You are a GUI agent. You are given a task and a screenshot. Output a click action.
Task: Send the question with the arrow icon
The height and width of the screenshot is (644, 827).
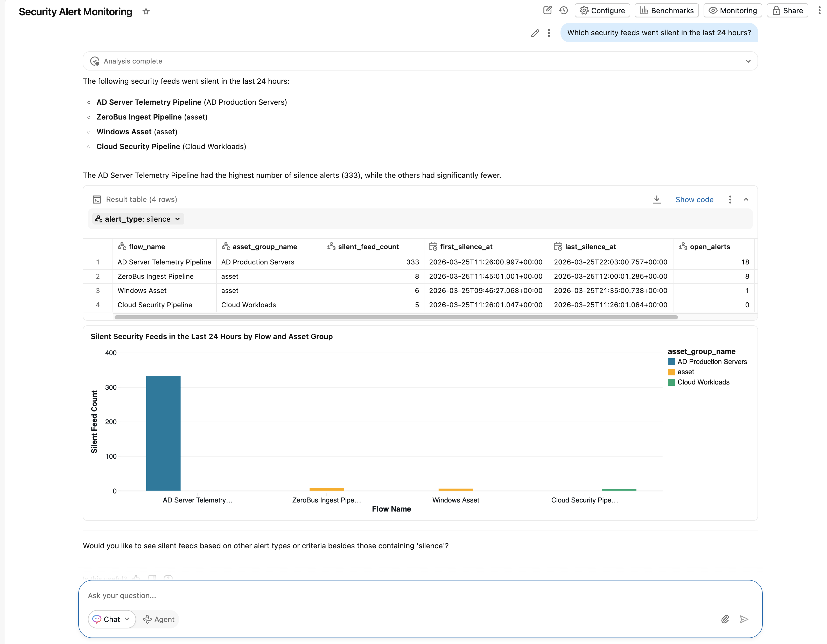click(x=744, y=619)
